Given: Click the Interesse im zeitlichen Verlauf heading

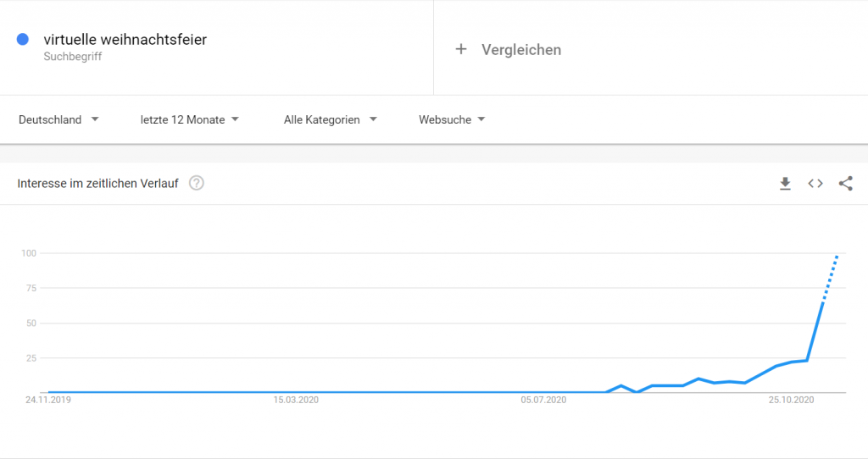Looking at the screenshot, I should (98, 184).
